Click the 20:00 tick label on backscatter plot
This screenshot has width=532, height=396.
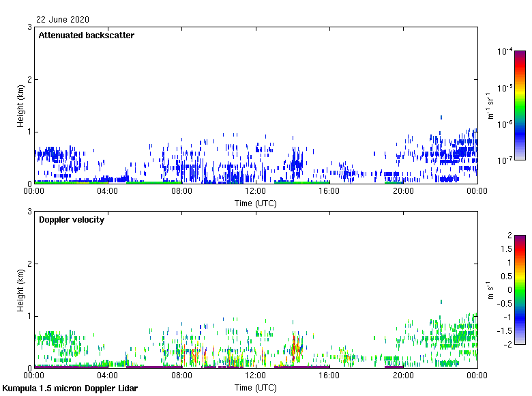point(403,191)
